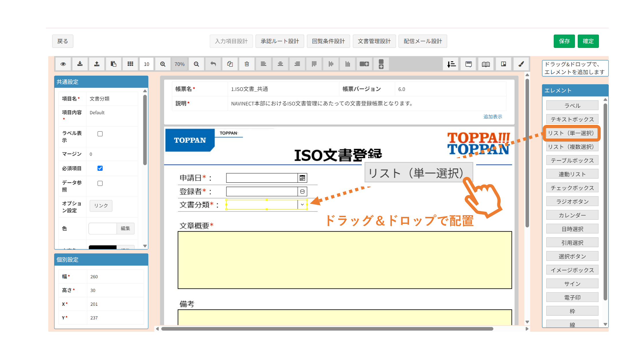Click the open book icon
The height and width of the screenshot is (357, 644).
point(486,64)
